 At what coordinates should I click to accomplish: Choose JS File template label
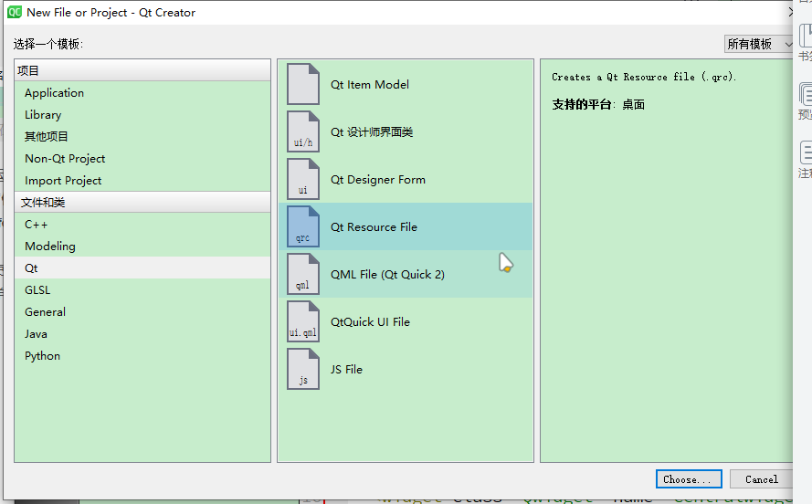pos(346,370)
